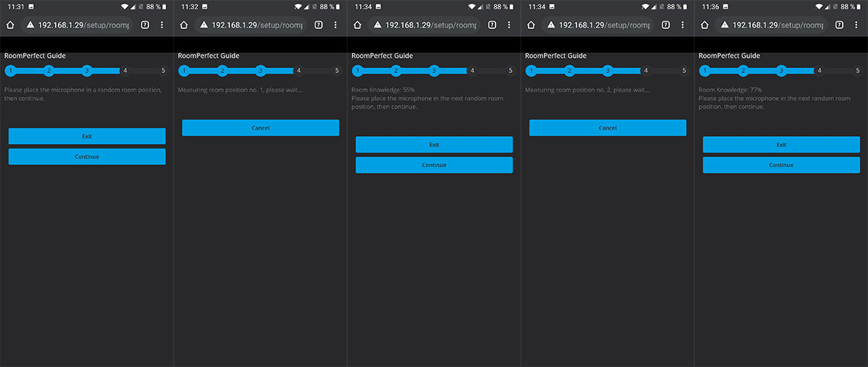Viewport: 868px width, 367px height.
Task: Select step 4 in the 11:32 progress bar
Action: point(299,71)
